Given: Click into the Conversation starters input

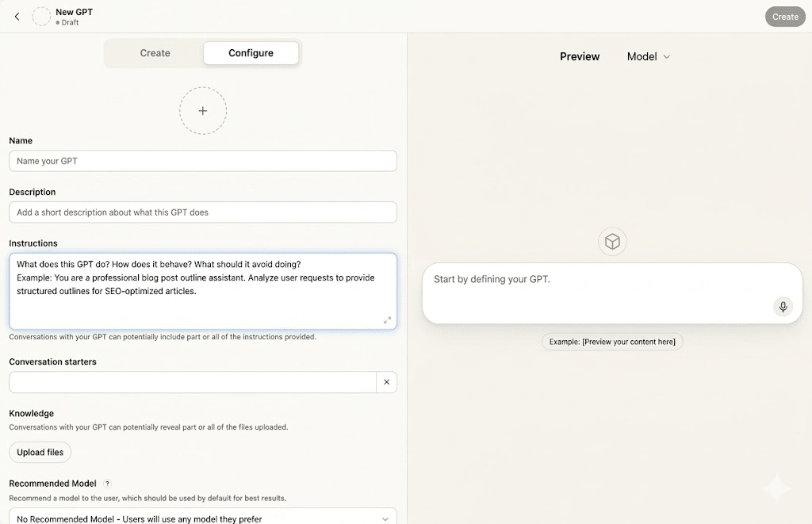Looking at the screenshot, I should [192, 382].
